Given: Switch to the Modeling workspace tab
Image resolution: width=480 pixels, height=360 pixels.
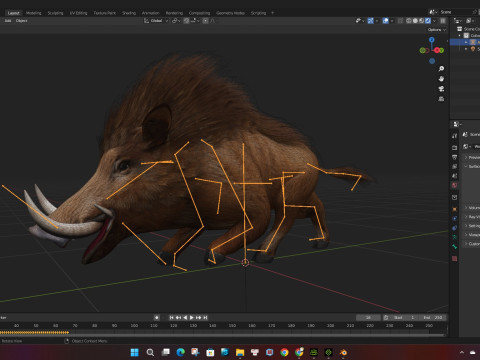Looking at the screenshot, I should 34,13.
